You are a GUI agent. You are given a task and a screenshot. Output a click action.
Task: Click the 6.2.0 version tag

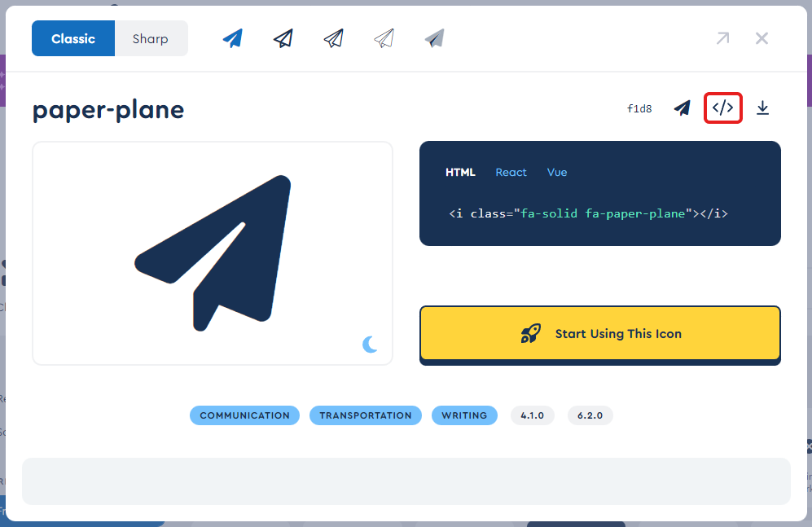pyautogui.click(x=590, y=415)
